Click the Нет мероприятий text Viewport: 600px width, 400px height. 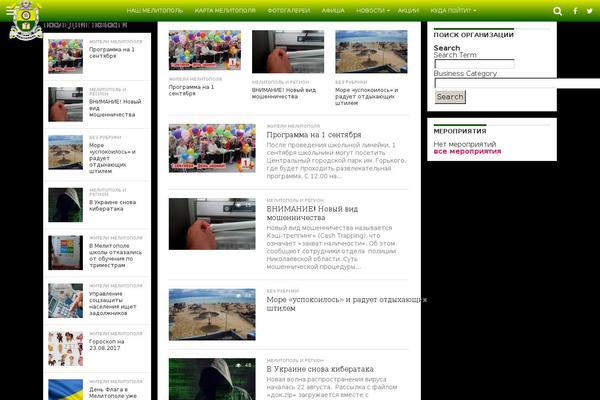point(465,144)
